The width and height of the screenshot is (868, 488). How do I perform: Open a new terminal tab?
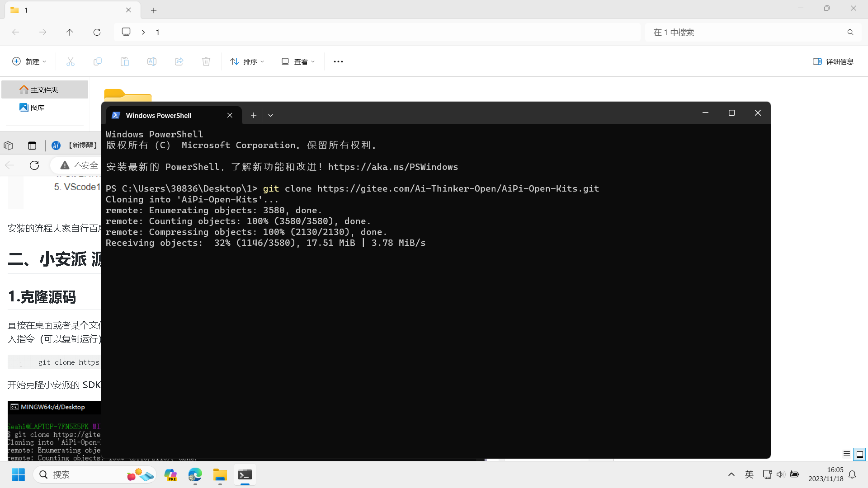coord(254,115)
